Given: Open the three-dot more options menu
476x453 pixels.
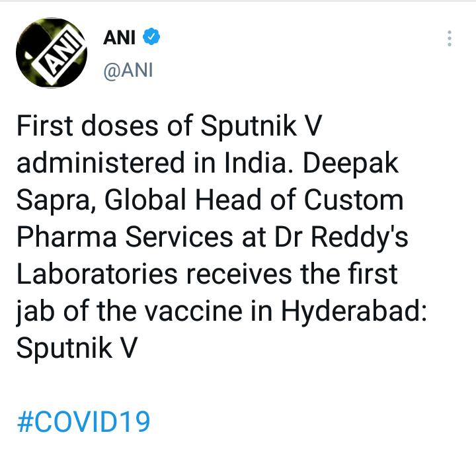Looking at the screenshot, I should point(450,38).
